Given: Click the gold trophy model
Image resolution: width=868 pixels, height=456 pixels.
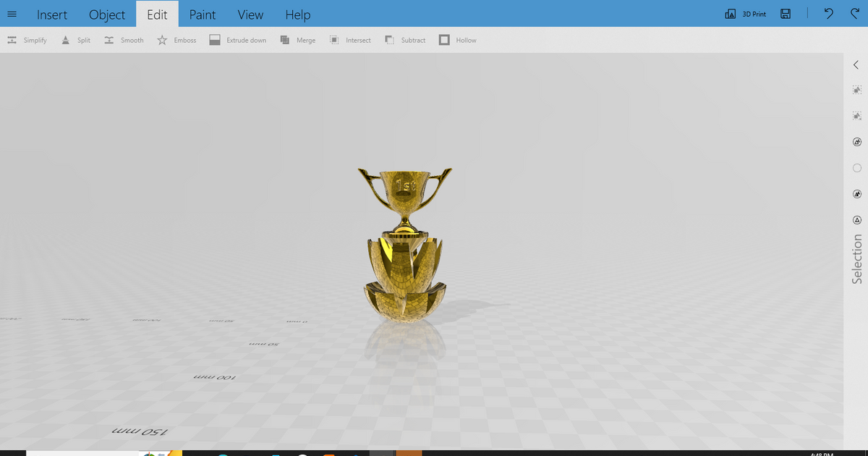Looking at the screenshot, I should (x=405, y=239).
